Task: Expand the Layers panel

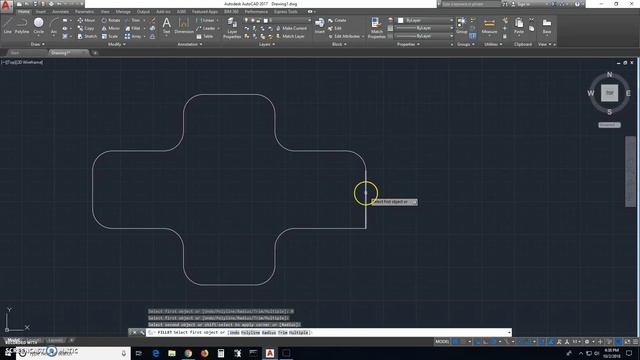Action: pos(267,44)
